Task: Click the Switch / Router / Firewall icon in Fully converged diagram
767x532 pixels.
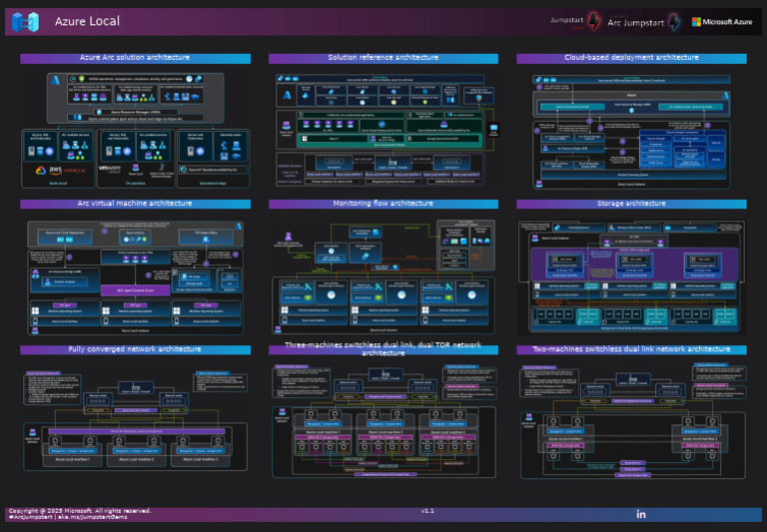Action: point(136,387)
